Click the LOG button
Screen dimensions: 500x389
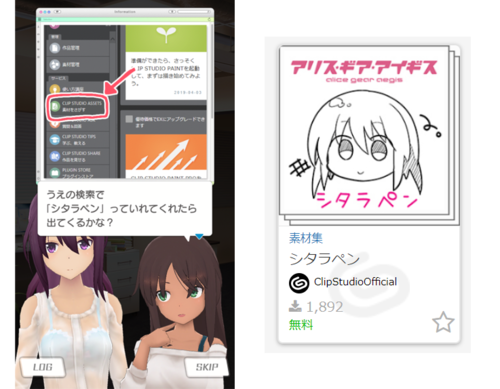pos(42,367)
